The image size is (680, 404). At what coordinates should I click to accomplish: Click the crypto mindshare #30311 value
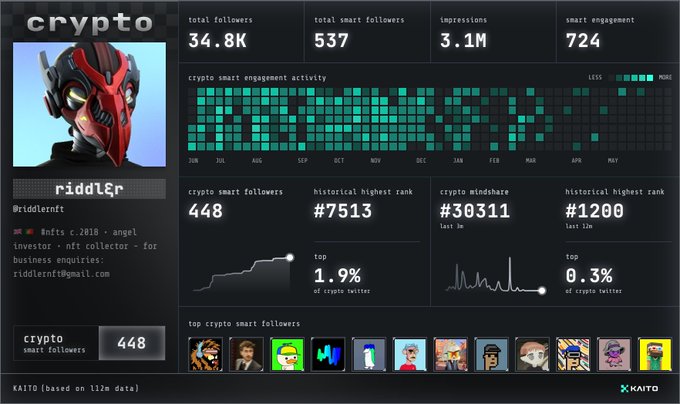coord(474,211)
